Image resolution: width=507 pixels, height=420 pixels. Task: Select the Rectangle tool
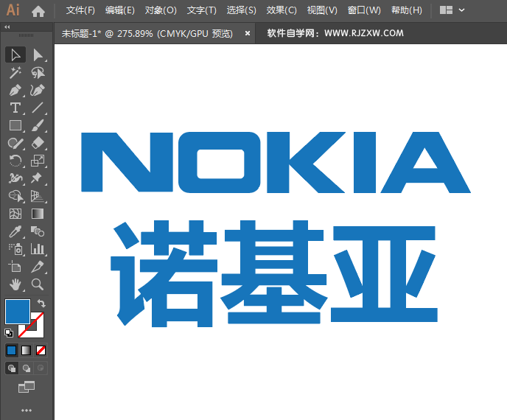(x=15, y=125)
